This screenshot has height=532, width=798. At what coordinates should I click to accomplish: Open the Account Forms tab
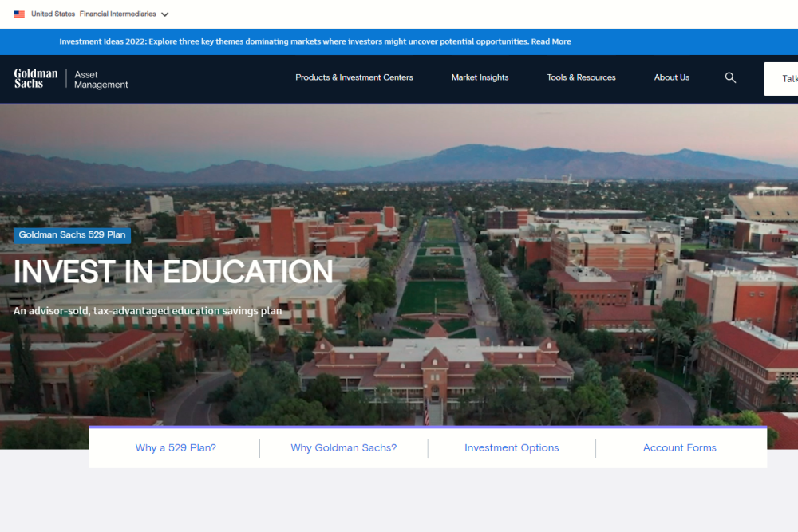point(679,448)
